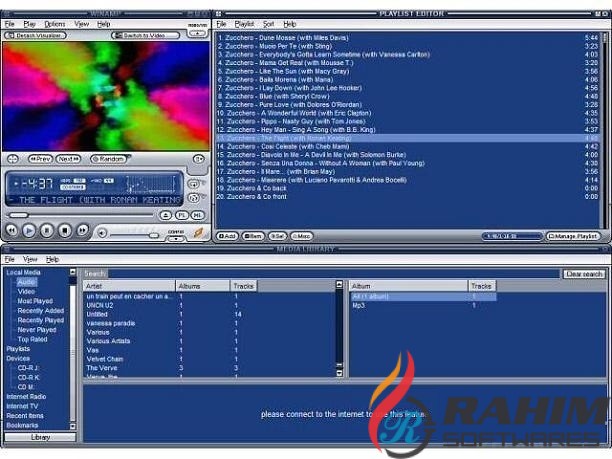Click the Previous track round button in Winamp
The height and width of the screenshot is (459, 612).
click(12, 230)
